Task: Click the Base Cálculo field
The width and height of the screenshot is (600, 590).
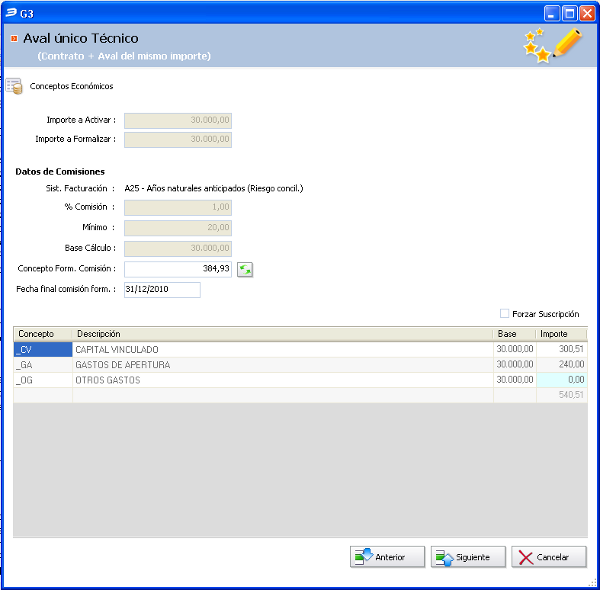Action: 178,248
